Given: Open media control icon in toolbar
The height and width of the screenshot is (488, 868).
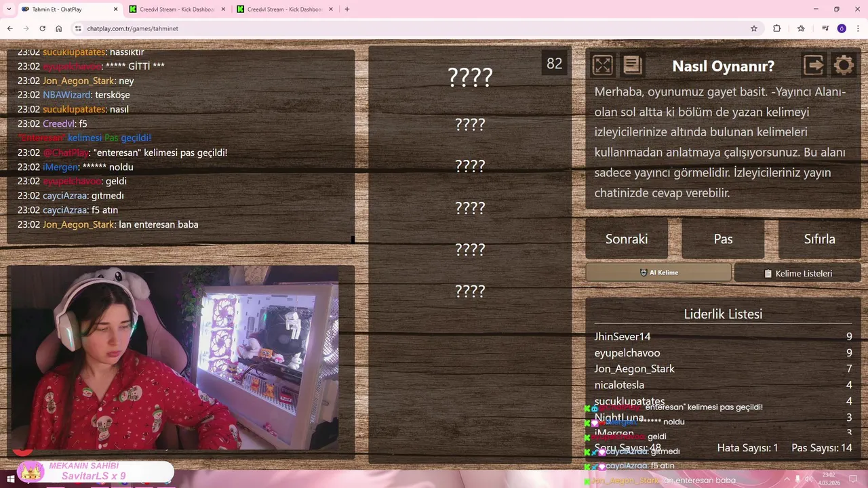Looking at the screenshot, I should tap(825, 28).
